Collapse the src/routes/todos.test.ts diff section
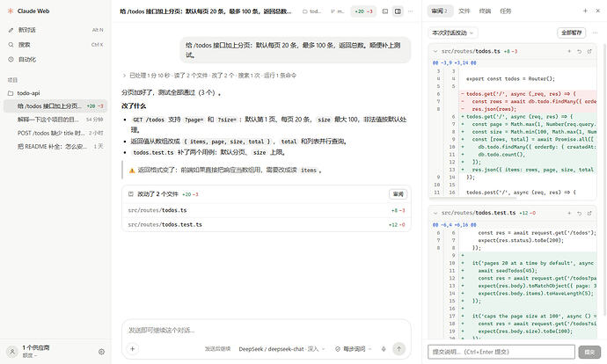Image resolution: width=607 pixels, height=364 pixels. point(435,213)
